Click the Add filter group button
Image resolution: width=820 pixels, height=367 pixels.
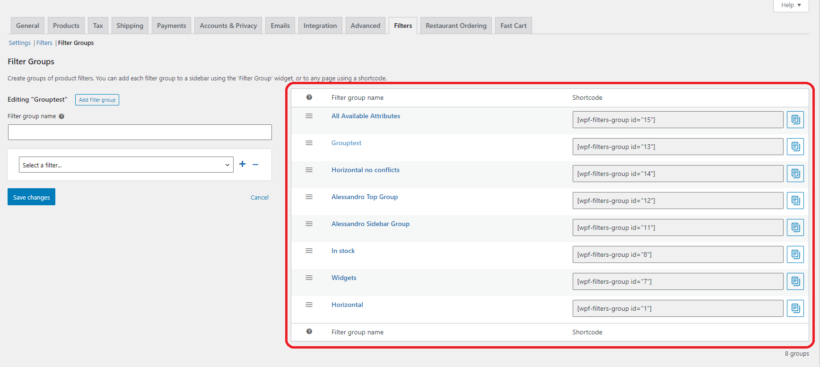97,99
